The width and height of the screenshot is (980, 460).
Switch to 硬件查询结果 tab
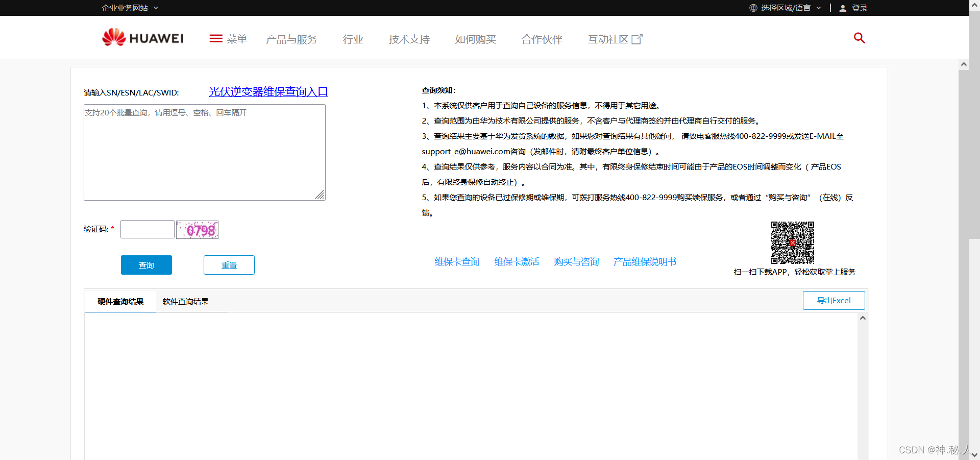[x=120, y=301]
